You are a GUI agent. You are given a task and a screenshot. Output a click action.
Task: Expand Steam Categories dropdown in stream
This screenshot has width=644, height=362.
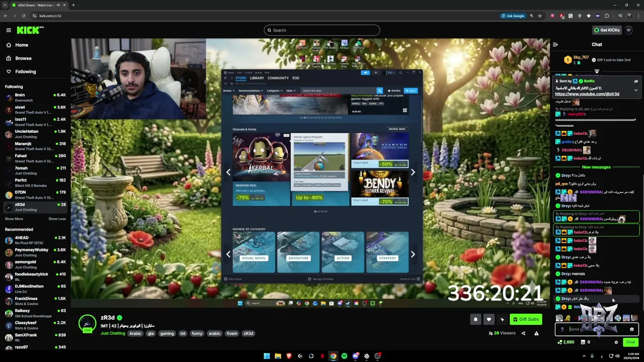[x=274, y=90]
